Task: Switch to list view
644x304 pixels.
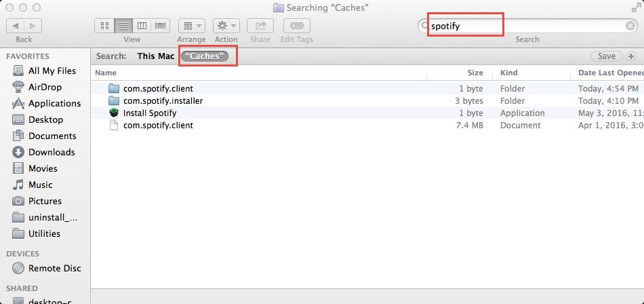Action: [123, 26]
